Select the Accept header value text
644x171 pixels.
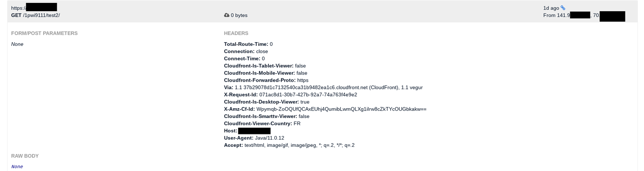click(299, 146)
